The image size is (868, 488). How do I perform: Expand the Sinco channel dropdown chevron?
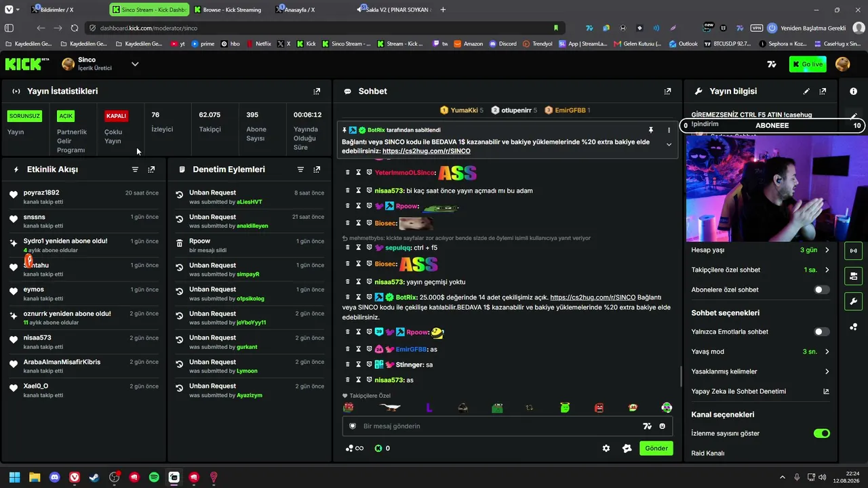tap(135, 64)
